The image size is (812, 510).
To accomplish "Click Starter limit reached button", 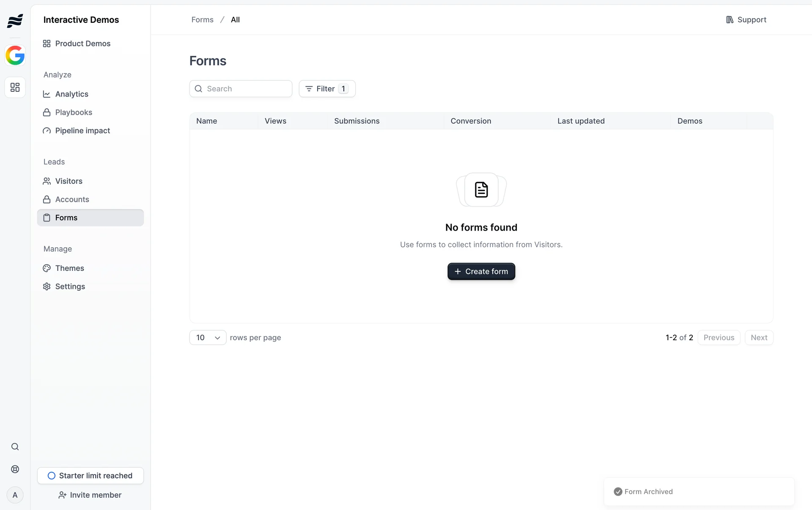I will coord(90,475).
